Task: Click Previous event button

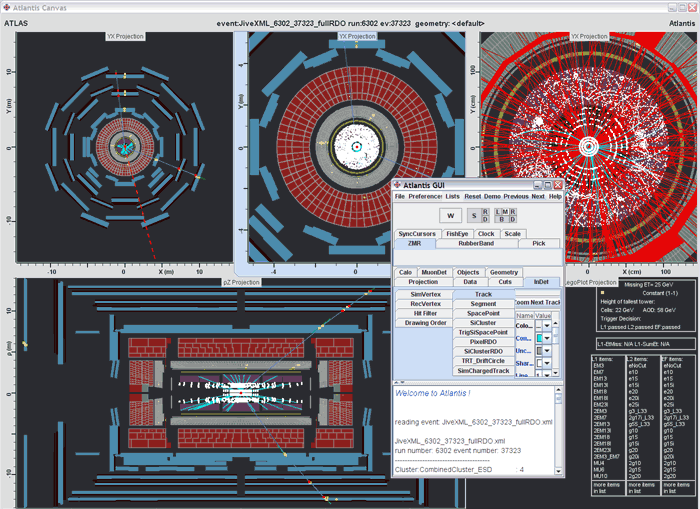Action: [516, 196]
